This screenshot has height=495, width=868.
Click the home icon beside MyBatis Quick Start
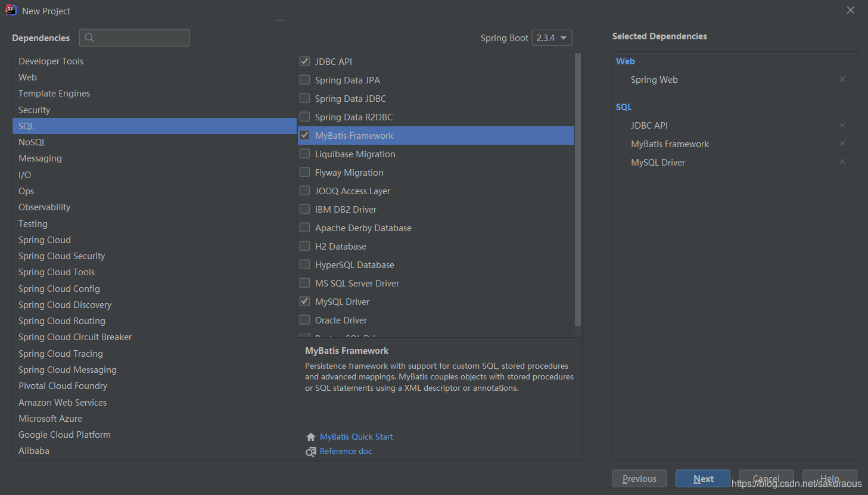tap(310, 437)
